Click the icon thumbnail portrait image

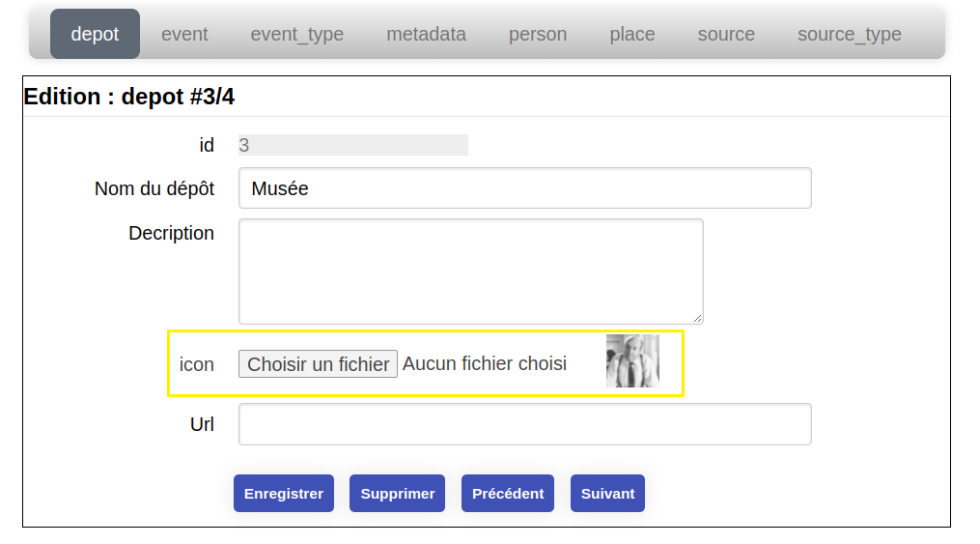(x=632, y=360)
